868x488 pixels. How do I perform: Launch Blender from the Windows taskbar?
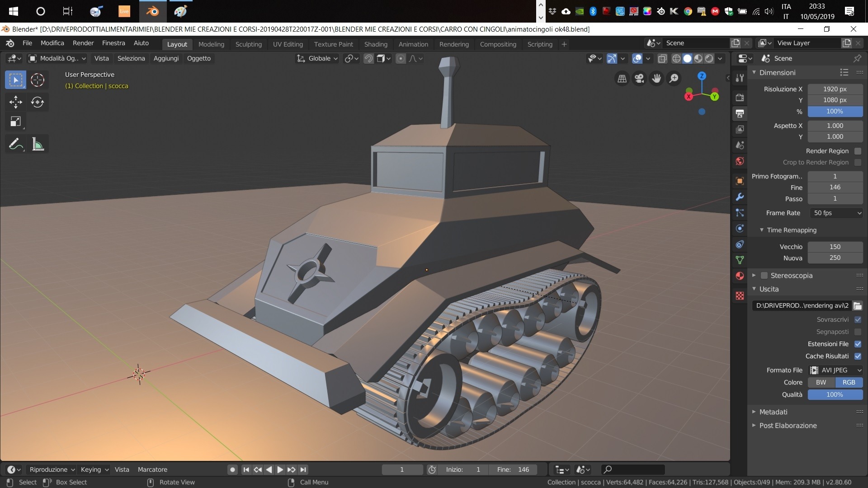tap(152, 11)
